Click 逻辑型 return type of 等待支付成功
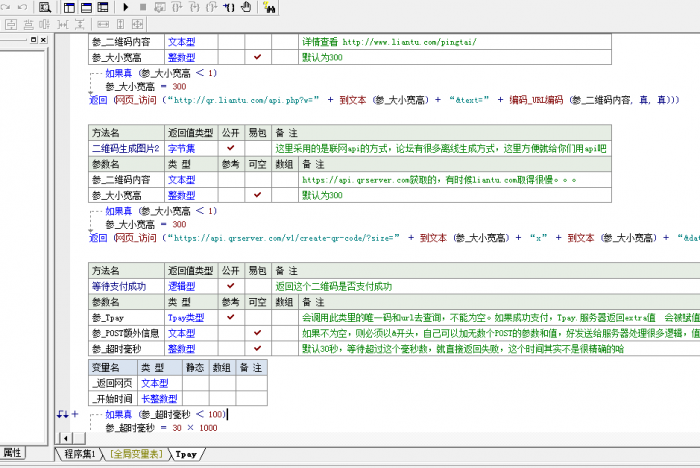 181,286
